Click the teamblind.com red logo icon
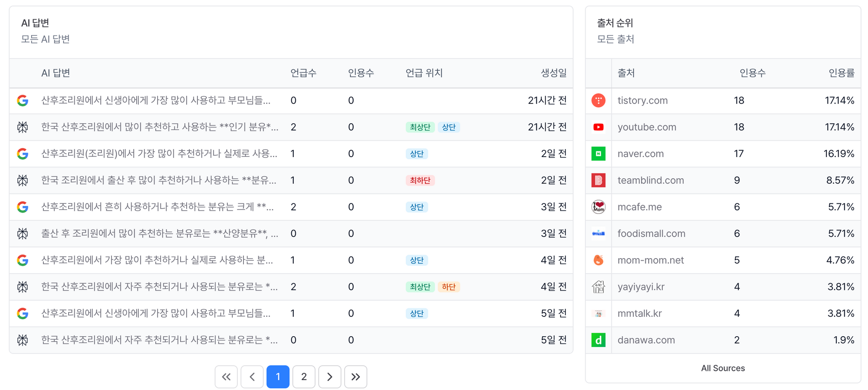 coord(598,180)
